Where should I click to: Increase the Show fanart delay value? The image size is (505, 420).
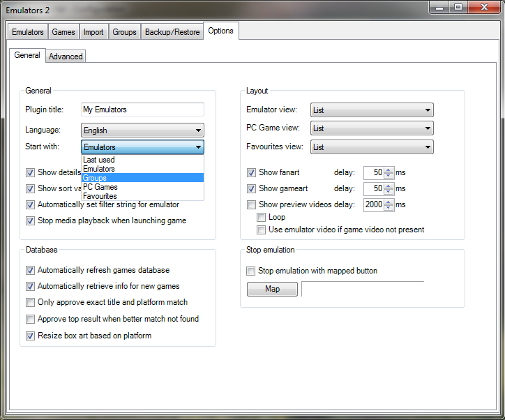tap(389, 170)
